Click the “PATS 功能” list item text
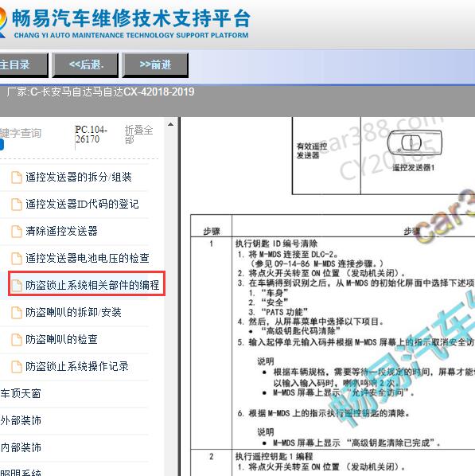 tap(284, 312)
